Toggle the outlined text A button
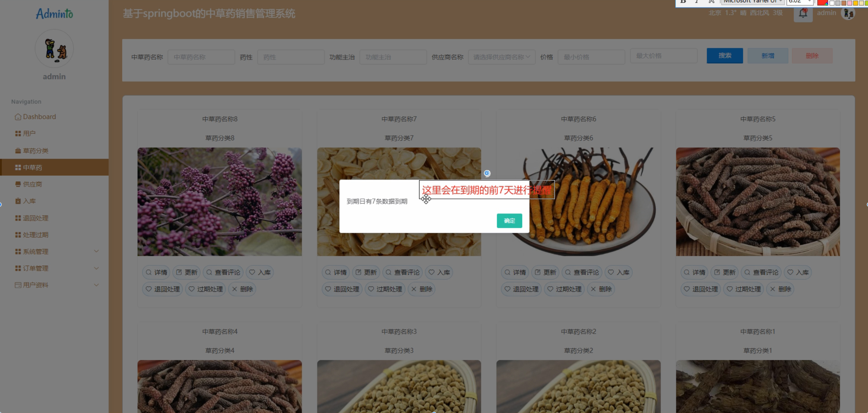 [711, 2]
